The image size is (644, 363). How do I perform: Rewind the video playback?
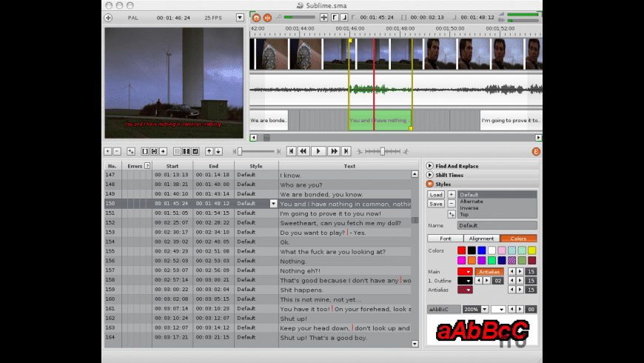[x=303, y=151]
